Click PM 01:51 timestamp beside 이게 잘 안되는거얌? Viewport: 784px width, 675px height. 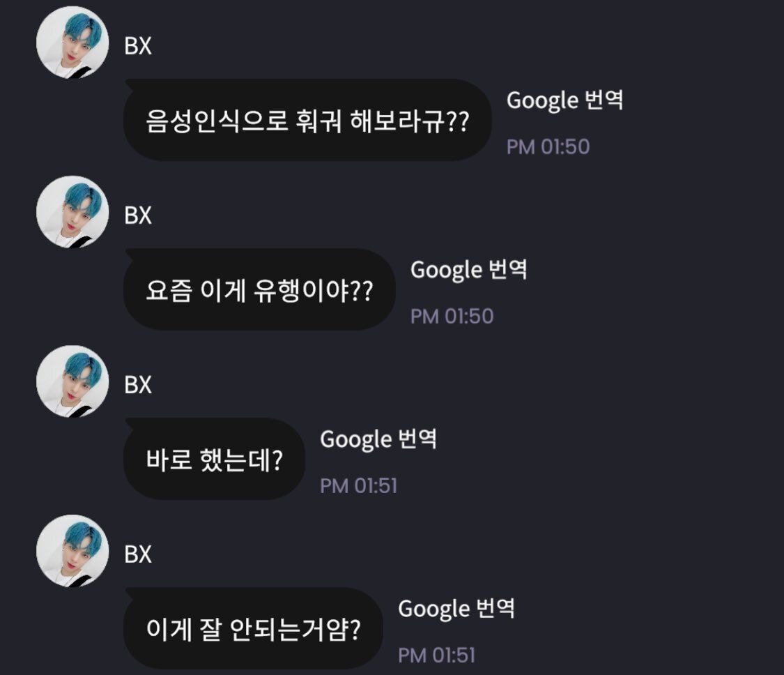(436, 655)
